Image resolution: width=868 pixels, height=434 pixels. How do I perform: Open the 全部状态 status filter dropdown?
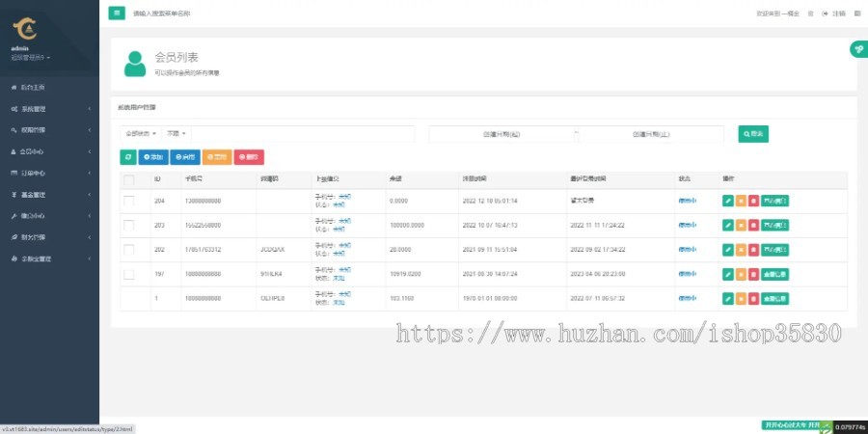[x=141, y=134]
